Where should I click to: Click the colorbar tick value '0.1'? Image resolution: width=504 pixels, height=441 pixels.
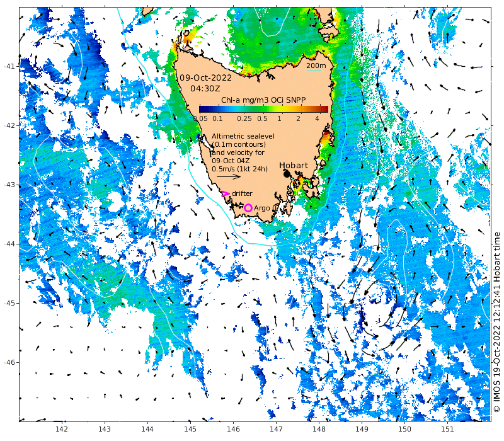click(217, 118)
